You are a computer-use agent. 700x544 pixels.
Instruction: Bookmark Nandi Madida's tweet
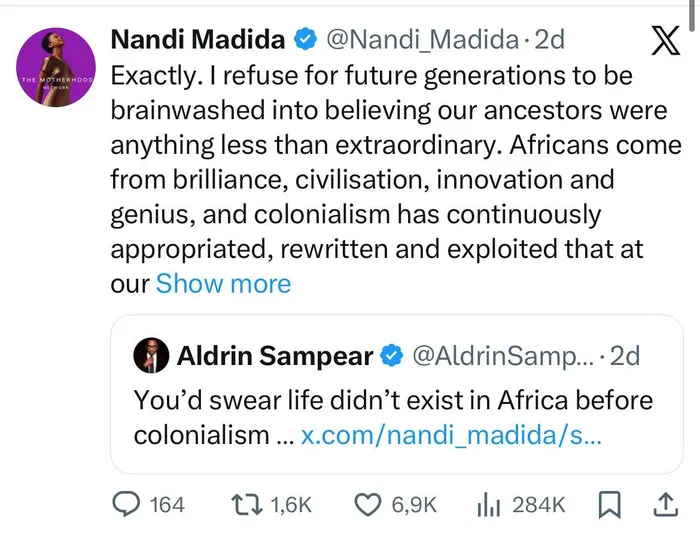[608, 505]
